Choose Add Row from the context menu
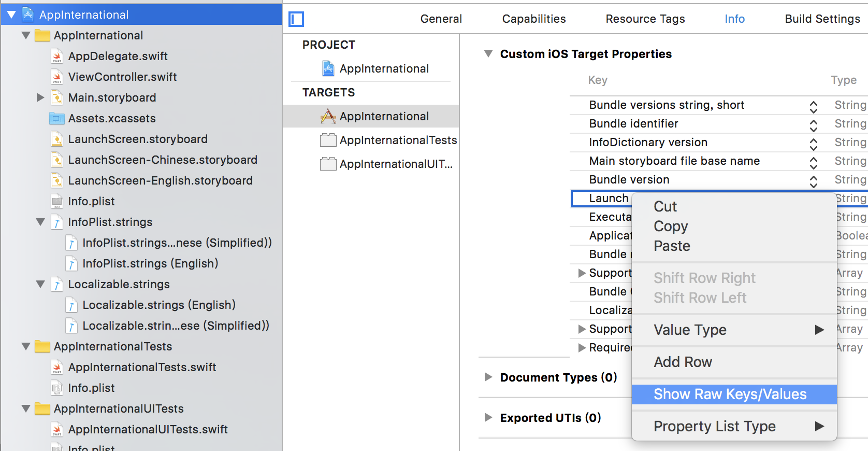 pyautogui.click(x=734, y=362)
